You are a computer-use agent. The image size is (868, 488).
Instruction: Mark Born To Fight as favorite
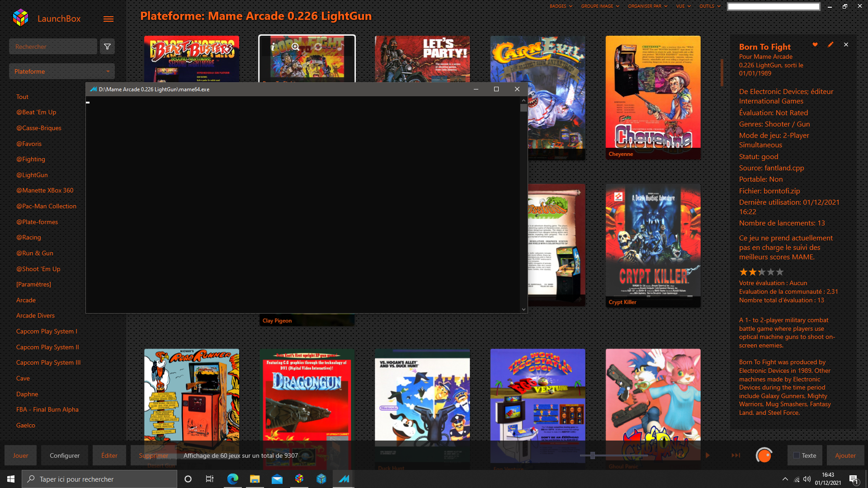point(815,45)
